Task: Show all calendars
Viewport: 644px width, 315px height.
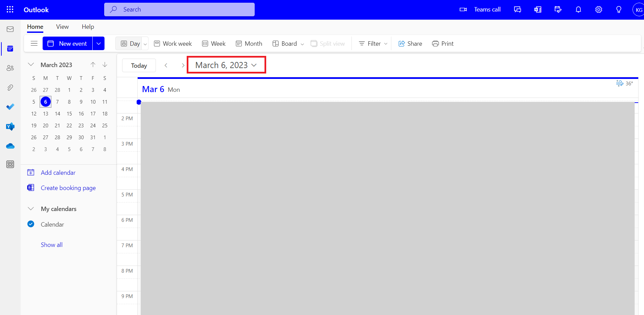Action: (52, 245)
